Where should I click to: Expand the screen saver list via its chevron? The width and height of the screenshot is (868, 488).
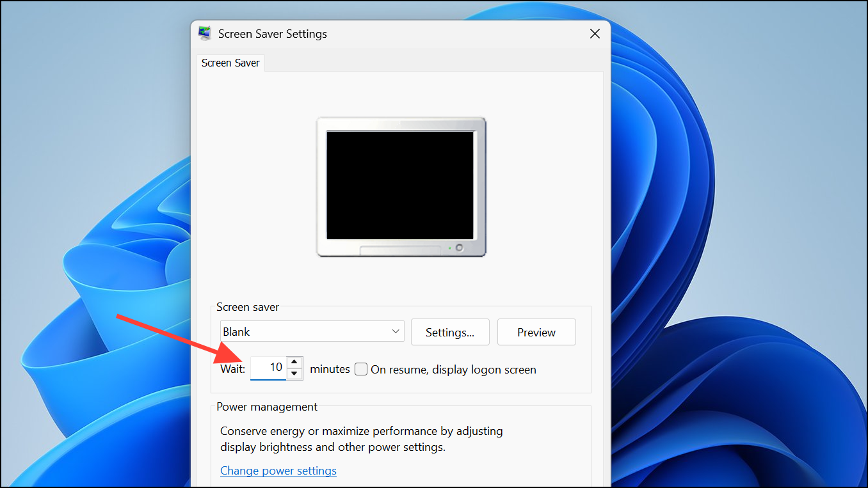[396, 331]
